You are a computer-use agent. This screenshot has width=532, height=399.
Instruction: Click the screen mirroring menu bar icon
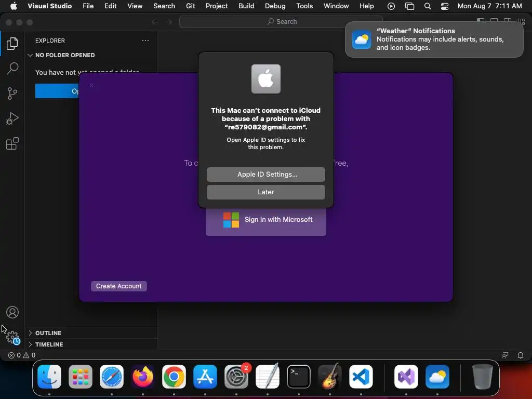click(x=409, y=6)
